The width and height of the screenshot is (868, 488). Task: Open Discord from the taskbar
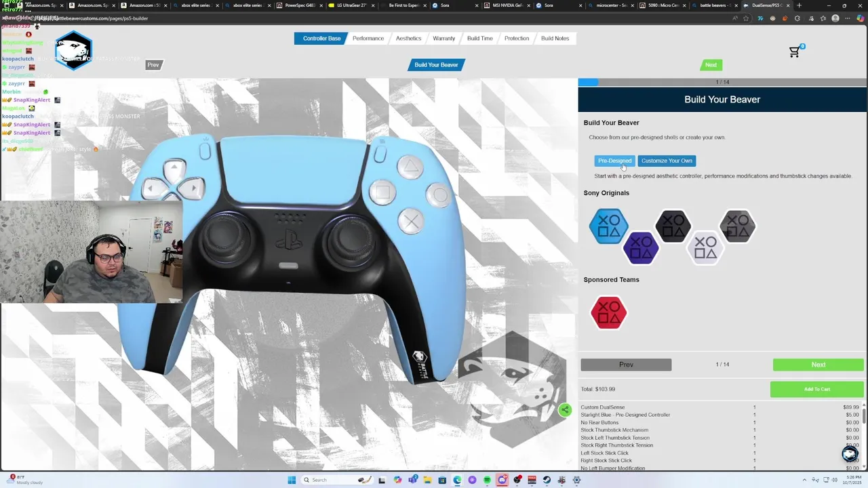click(502, 480)
